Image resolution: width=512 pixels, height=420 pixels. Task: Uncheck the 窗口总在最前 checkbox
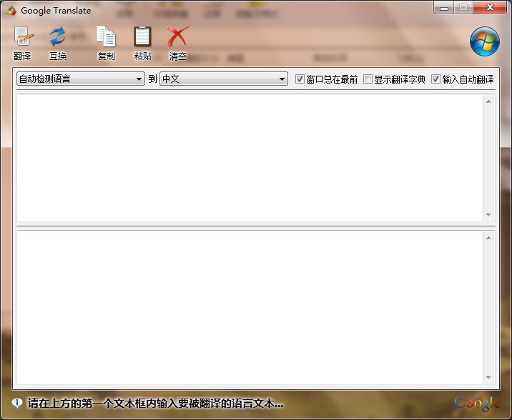point(300,79)
